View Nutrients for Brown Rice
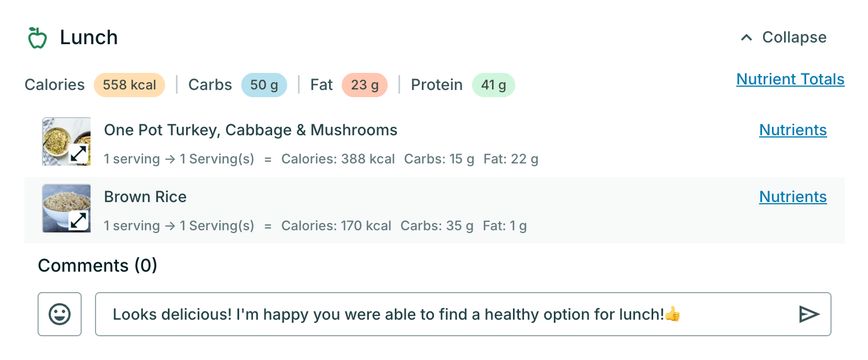Image resolution: width=868 pixels, height=360 pixels. tap(793, 197)
